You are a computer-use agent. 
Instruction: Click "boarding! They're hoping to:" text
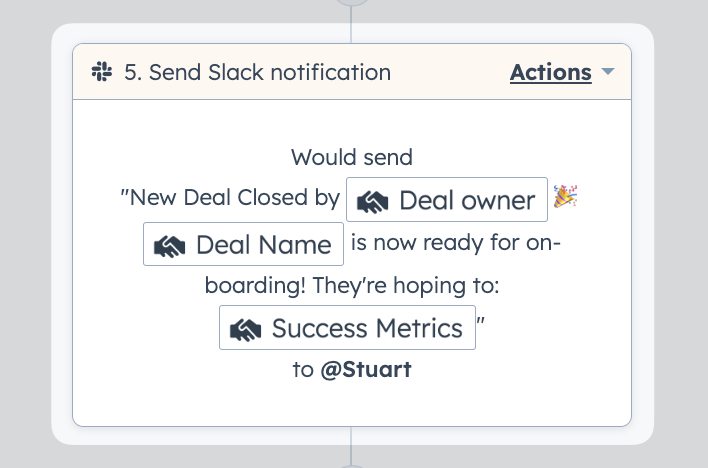tap(352, 285)
